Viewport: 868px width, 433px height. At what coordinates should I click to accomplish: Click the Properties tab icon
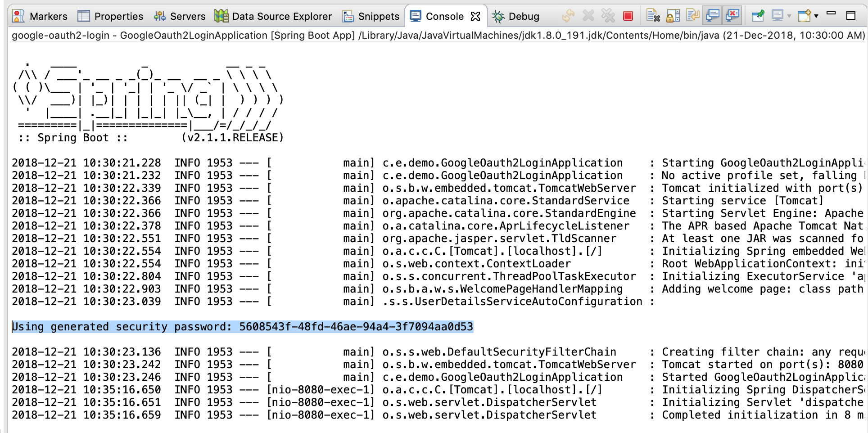point(84,16)
